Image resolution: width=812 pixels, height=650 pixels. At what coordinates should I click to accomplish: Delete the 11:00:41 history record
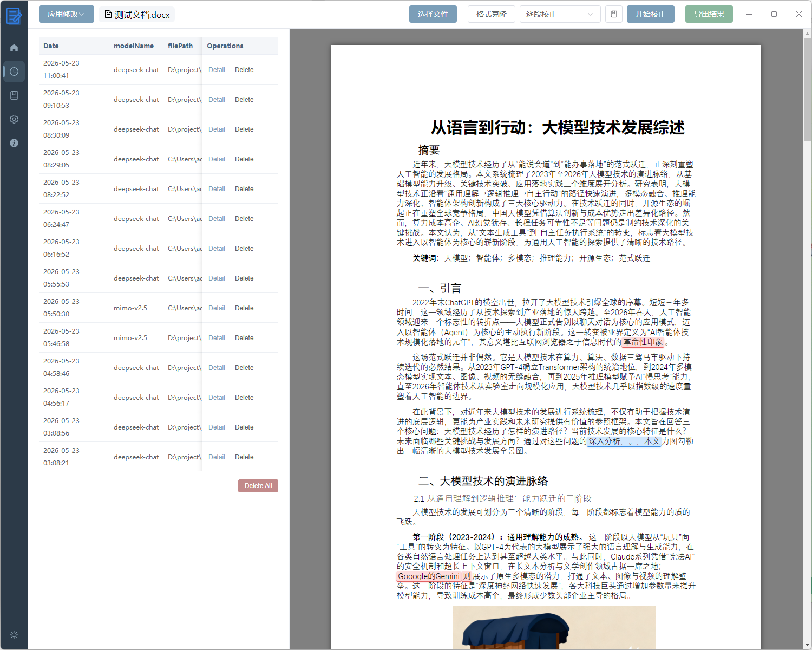[244, 70]
